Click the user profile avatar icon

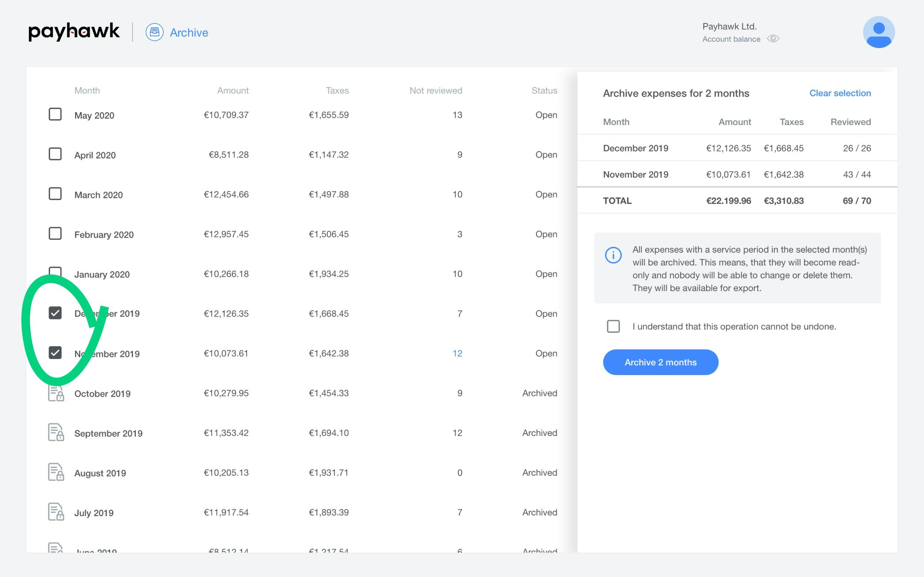tap(879, 32)
